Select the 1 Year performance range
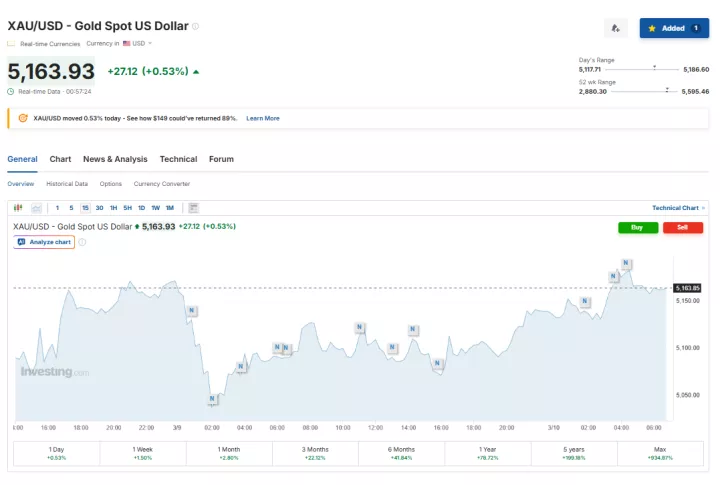 click(x=487, y=453)
